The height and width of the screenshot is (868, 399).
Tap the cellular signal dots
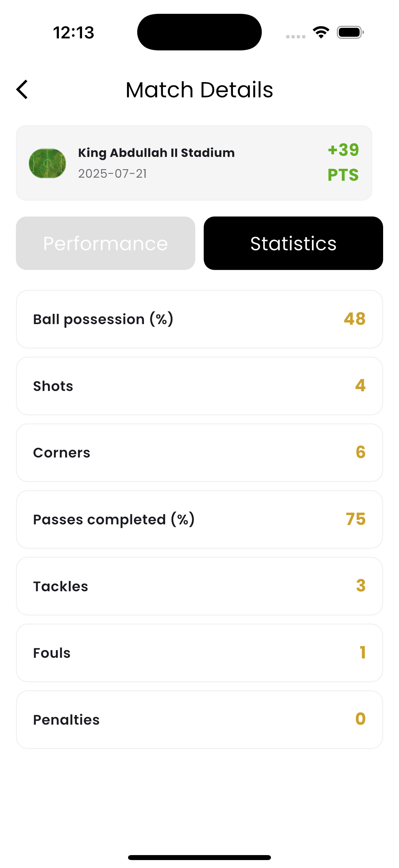point(296,36)
